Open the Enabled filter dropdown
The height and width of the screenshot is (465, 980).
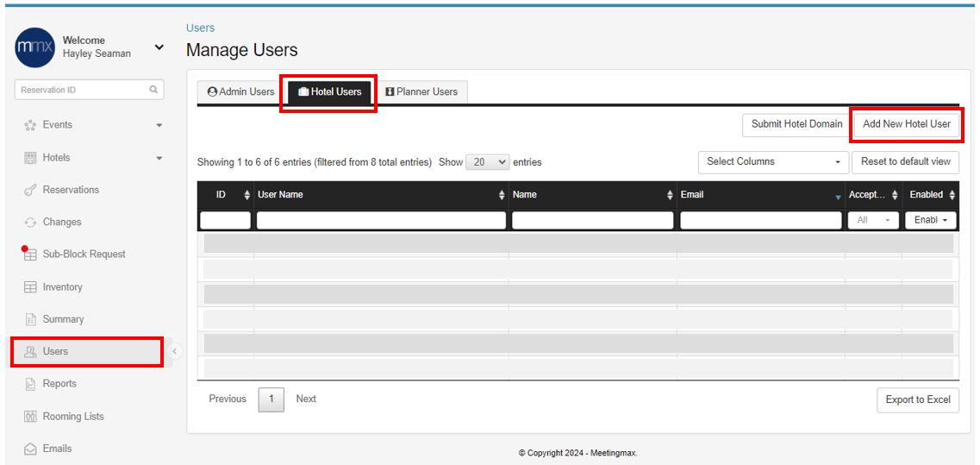click(931, 220)
